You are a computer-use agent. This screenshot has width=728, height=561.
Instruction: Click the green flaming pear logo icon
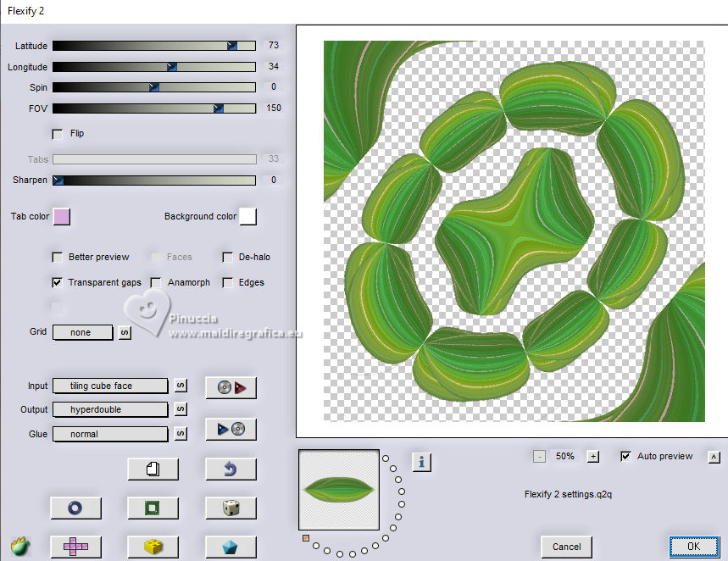tap(20, 546)
